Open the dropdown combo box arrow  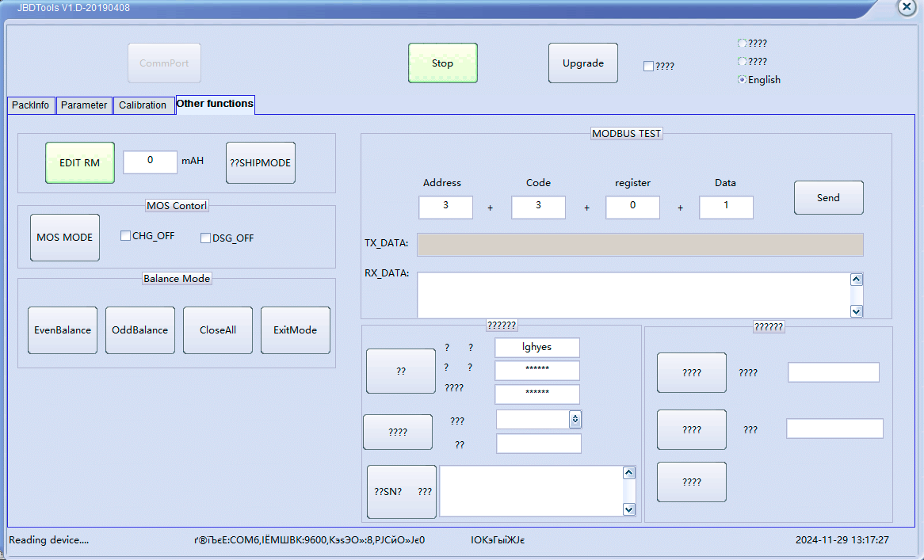point(575,419)
